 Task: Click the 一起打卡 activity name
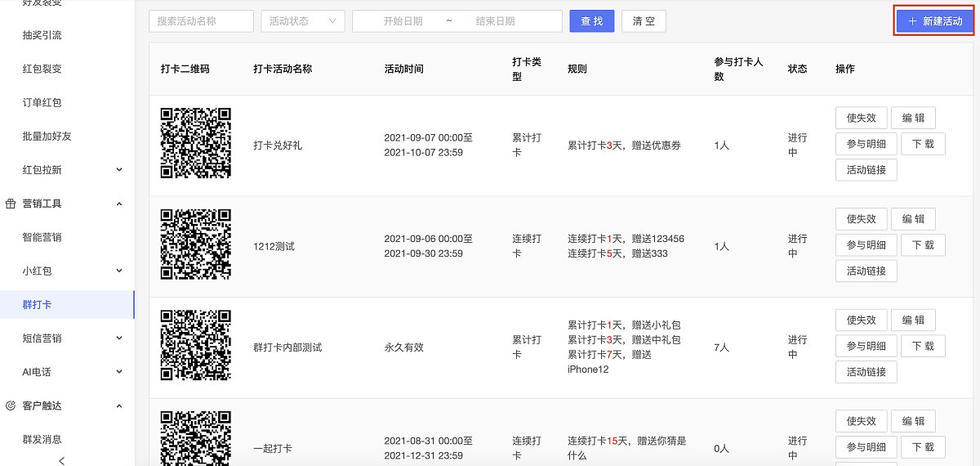(273, 449)
